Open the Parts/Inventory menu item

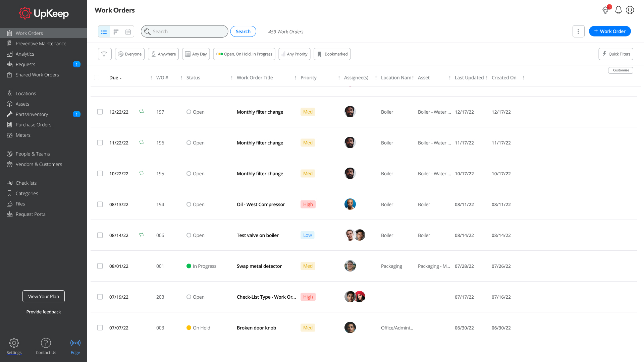32,114
